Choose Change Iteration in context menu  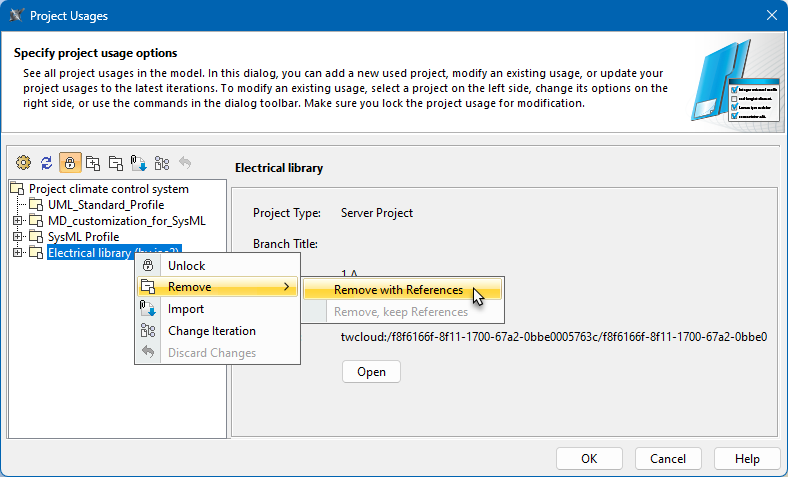(211, 331)
